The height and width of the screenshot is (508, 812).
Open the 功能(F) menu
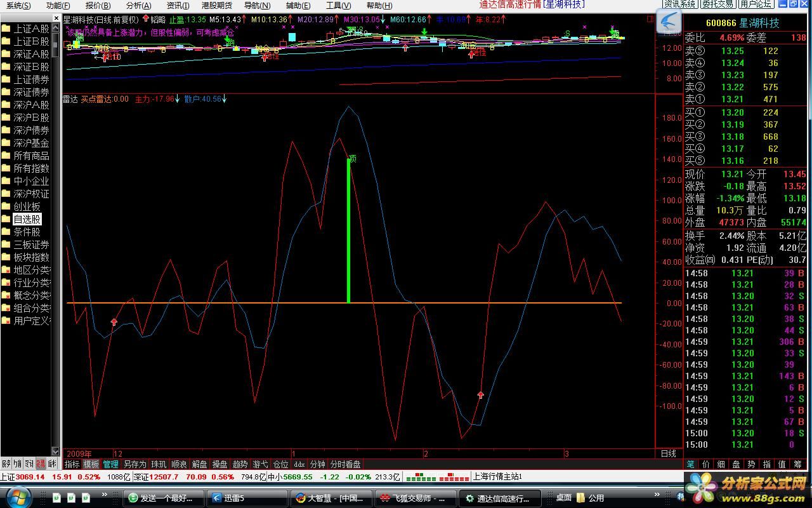[58, 5]
